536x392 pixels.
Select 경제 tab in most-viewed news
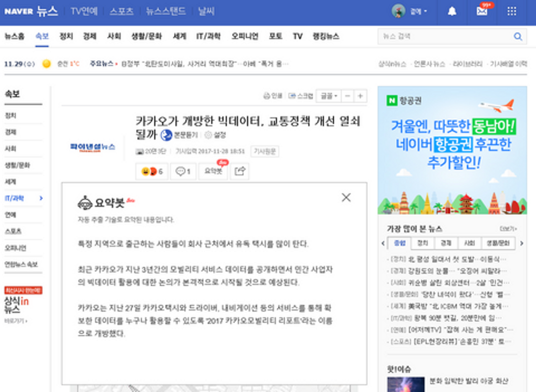coord(446,243)
